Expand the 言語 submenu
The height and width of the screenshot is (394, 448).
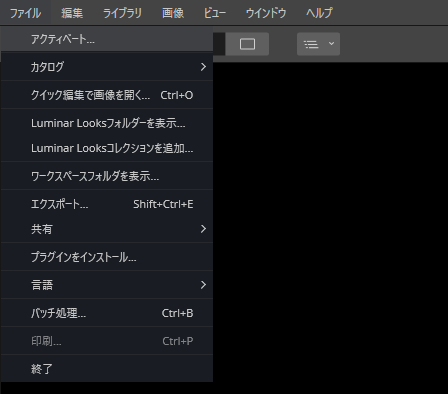(107, 285)
